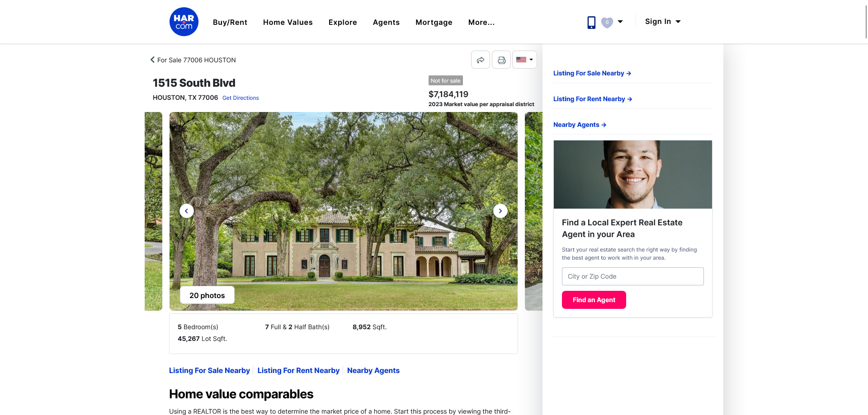Open sidebar Listing For Rent Nearby link

coord(593,99)
